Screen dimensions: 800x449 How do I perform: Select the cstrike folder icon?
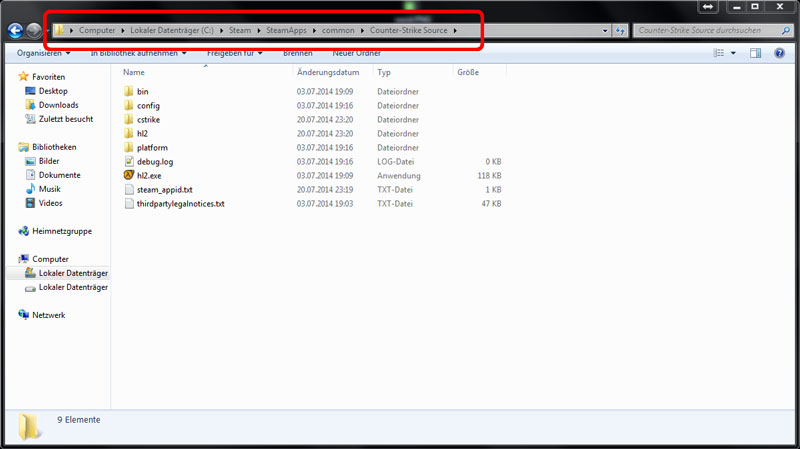click(x=129, y=119)
